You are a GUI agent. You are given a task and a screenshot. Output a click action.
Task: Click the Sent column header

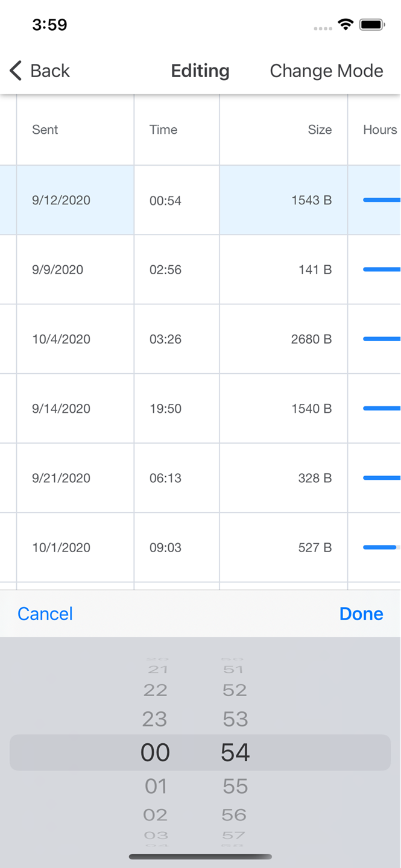[x=45, y=130]
